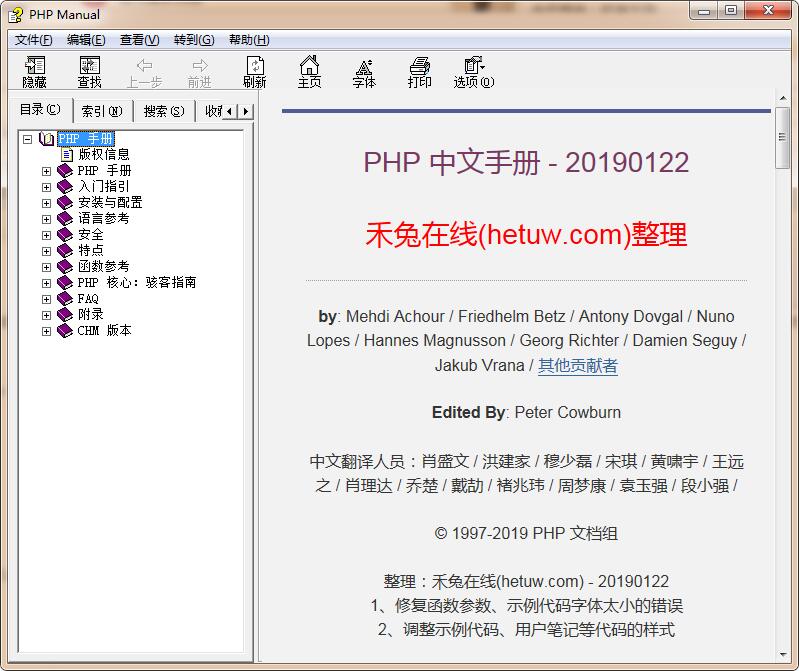799x671 pixels.
Task: Click the content scrollbar up arrow
Action: point(782,98)
